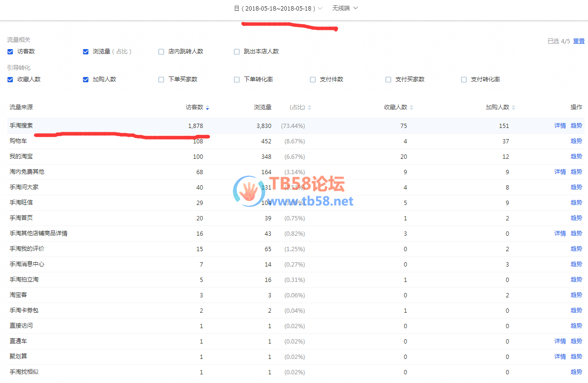Select the 手淘首页 traffic source row
This screenshot has height=383, width=588.
(x=21, y=218)
